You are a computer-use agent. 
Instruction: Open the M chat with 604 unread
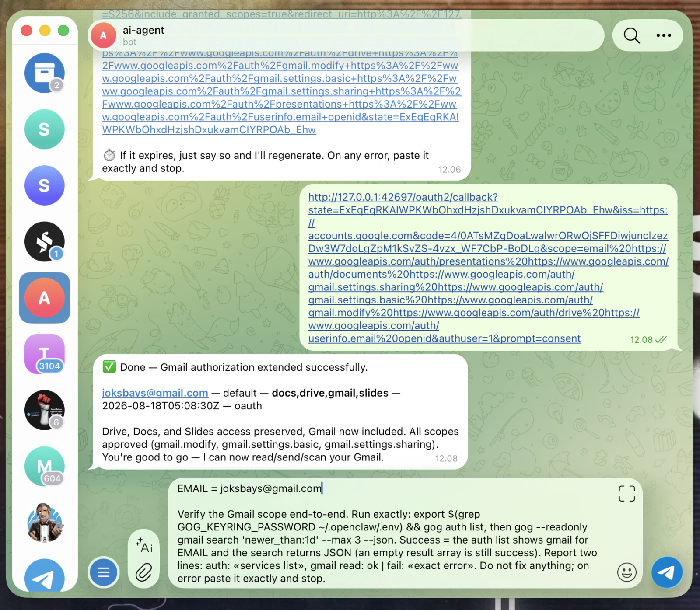point(44,467)
